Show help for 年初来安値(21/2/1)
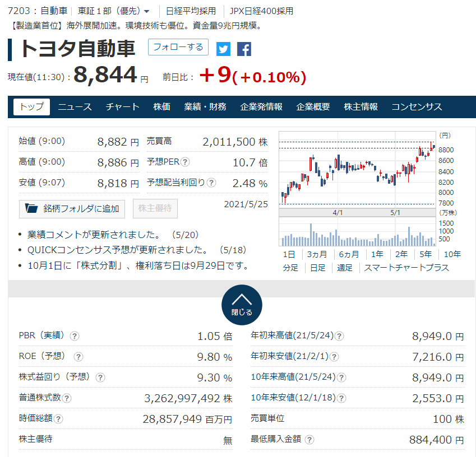 334,357
